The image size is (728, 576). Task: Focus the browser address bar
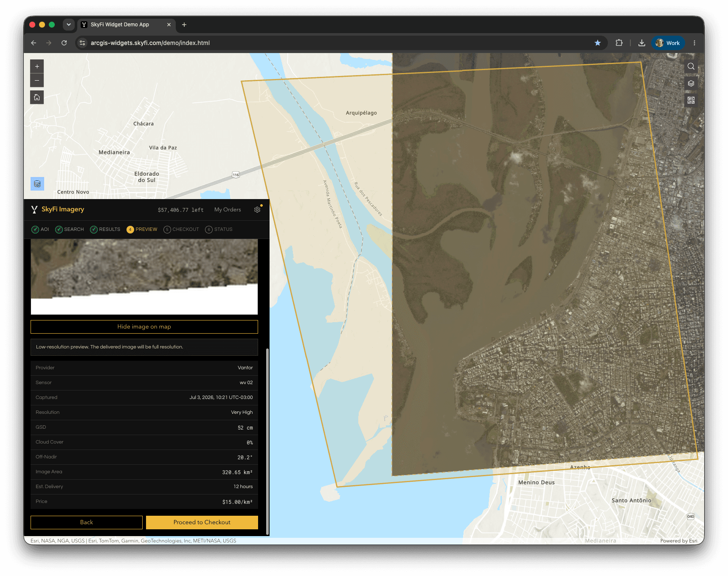click(x=340, y=43)
